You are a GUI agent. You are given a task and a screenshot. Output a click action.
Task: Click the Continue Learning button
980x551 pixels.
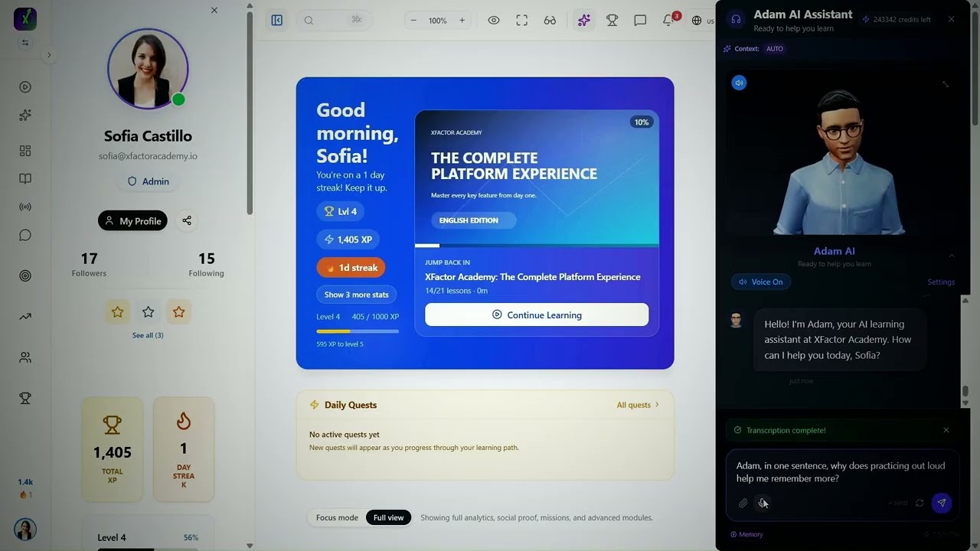pyautogui.click(x=537, y=315)
